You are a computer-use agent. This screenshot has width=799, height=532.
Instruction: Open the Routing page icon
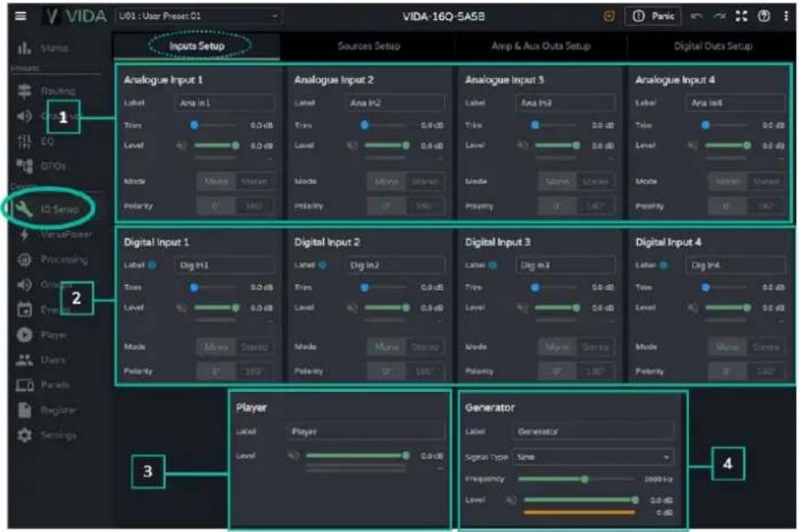point(24,91)
